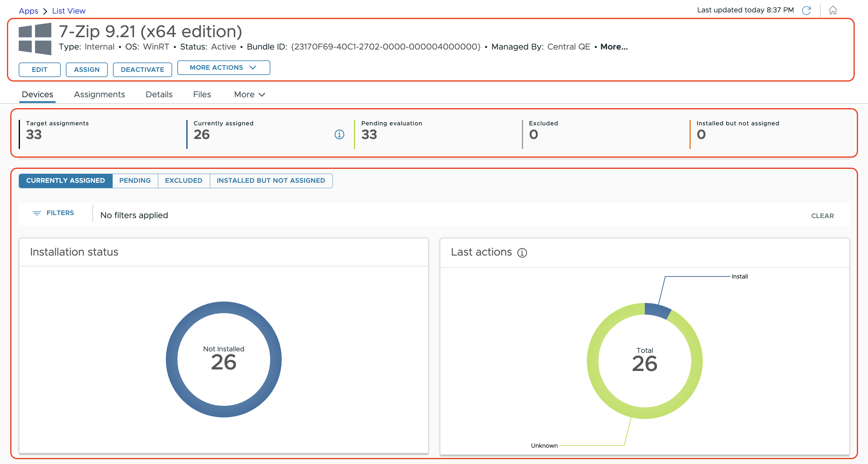The image size is (868, 464).
Task: Select the CURRENTLY ASSIGNED segment
Action: pos(66,181)
